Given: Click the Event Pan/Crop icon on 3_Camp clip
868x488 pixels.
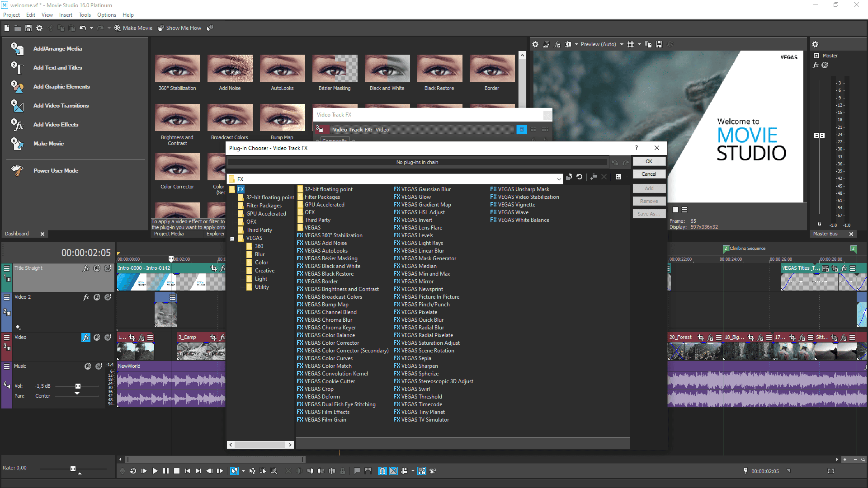Looking at the screenshot, I should click(x=213, y=337).
